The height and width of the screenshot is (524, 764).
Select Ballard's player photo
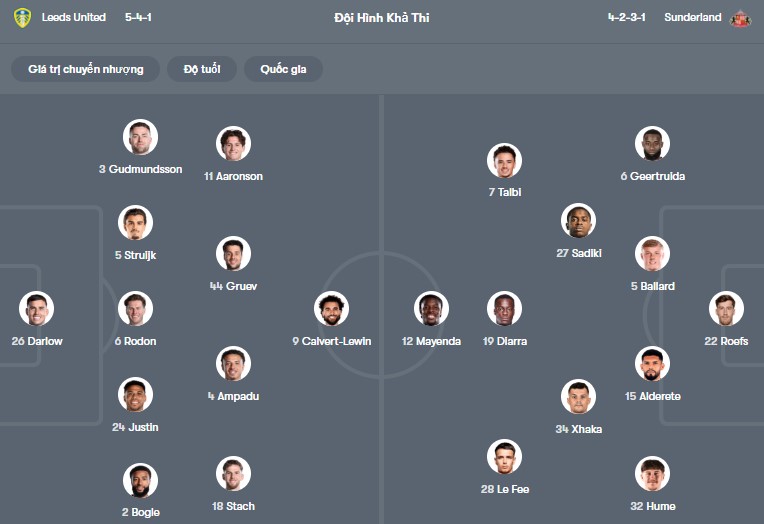(652, 254)
